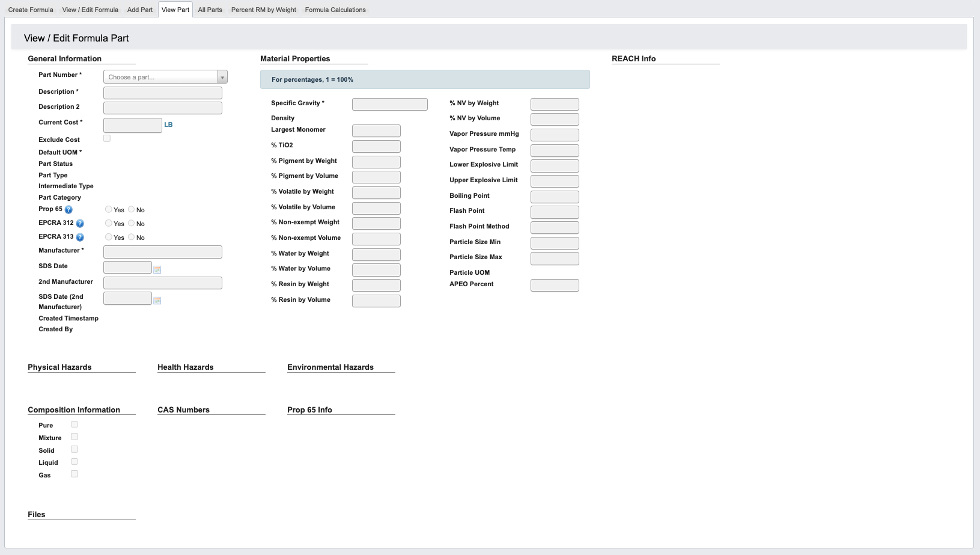Open the 2nd Manufacturer SDS Date calendar icon
The width and height of the screenshot is (980, 555).
[x=157, y=300]
